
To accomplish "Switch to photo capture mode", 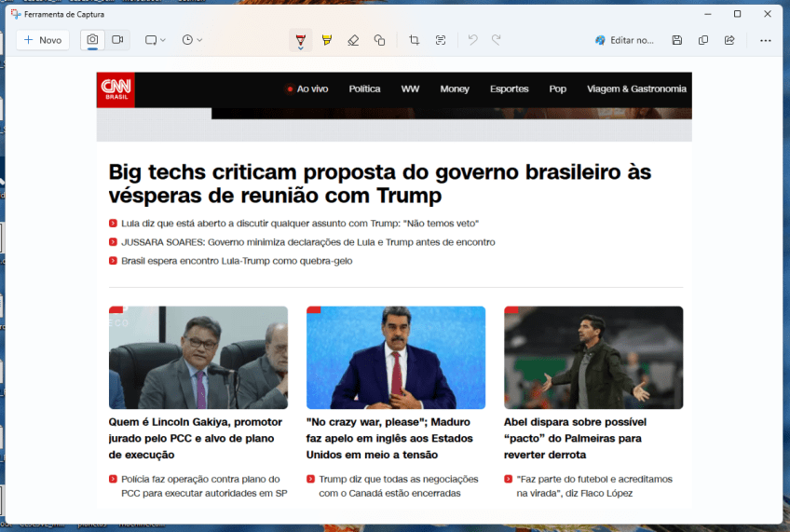I will (x=92, y=40).
